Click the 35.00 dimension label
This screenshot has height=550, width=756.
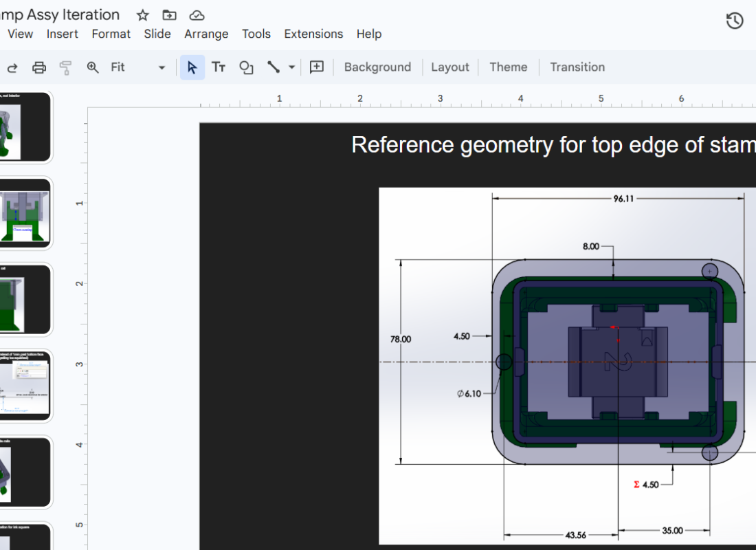pyautogui.click(x=672, y=531)
